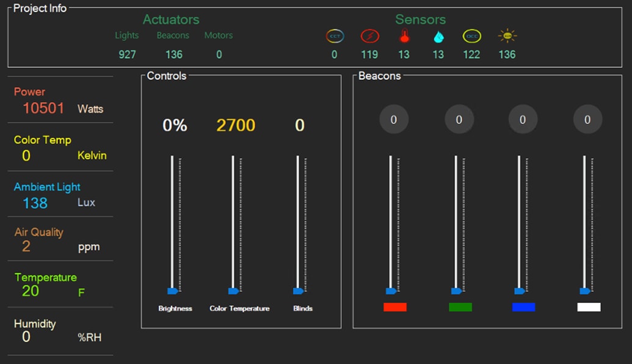Image resolution: width=632 pixels, height=364 pixels.
Task: Select the green beacon color swatch
Action: pos(460,307)
